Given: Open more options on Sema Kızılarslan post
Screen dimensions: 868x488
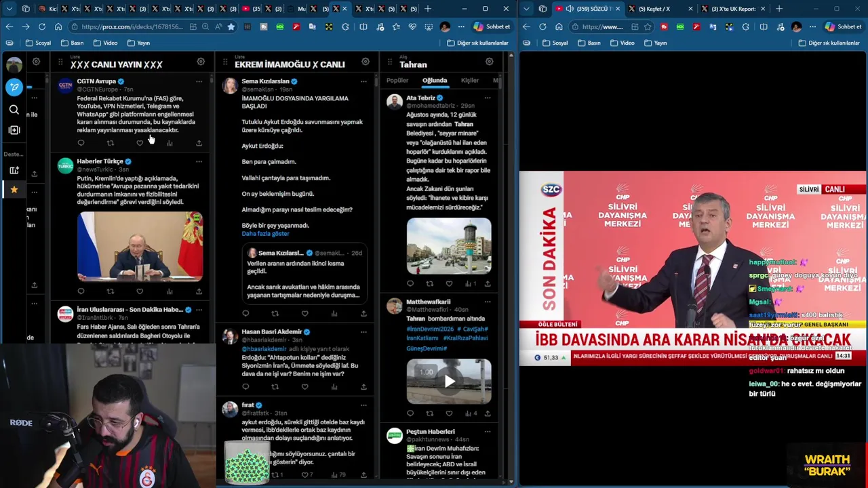Looking at the screenshot, I should pyautogui.click(x=363, y=81).
